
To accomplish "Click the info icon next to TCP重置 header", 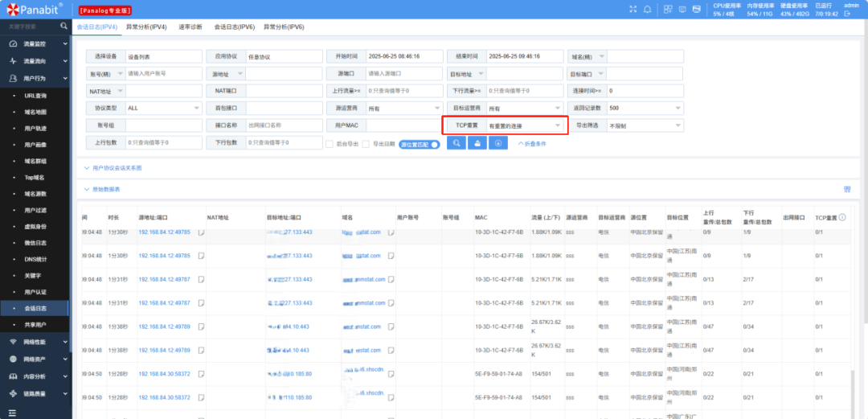I will pos(842,217).
